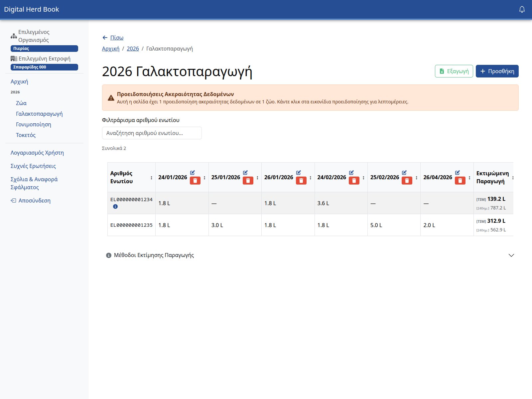Viewport: 532px width, 399px height.
Task: Click edit icon for 24/01/2026 column
Action: pos(193,173)
